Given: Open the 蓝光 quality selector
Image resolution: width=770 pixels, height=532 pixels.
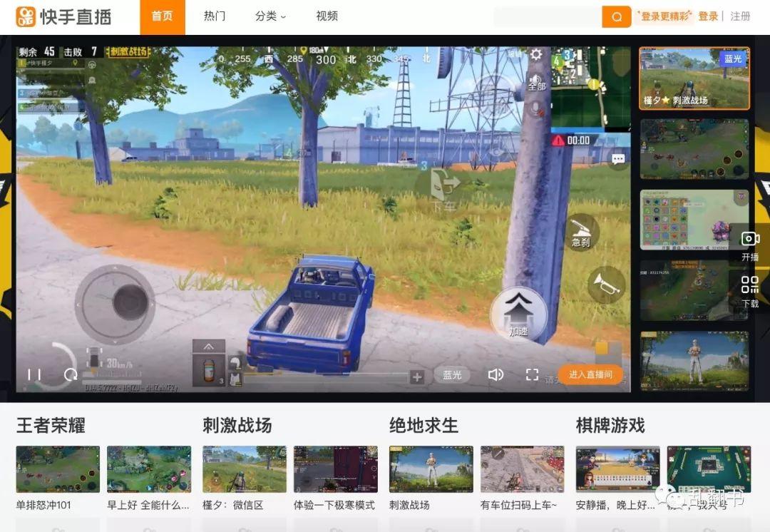Looking at the screenshot, I should pyautogui.click(x=452, y=375).
